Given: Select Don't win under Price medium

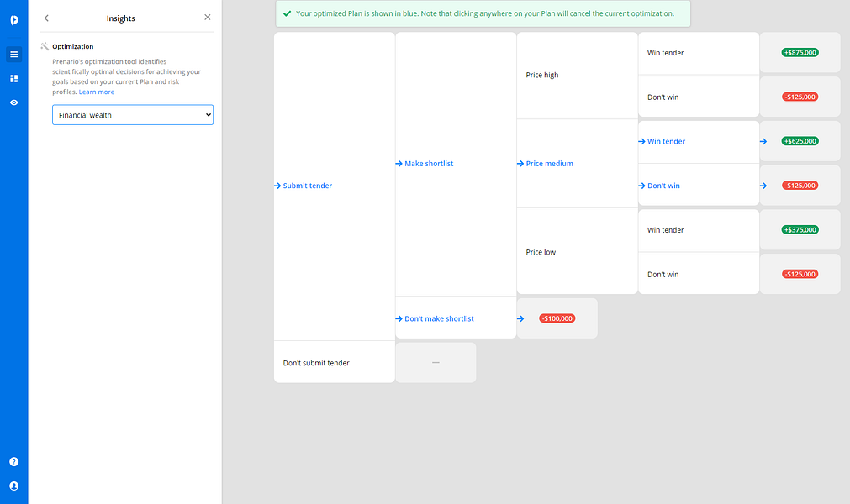Looking at the screenshot, I should click(699, 186).
